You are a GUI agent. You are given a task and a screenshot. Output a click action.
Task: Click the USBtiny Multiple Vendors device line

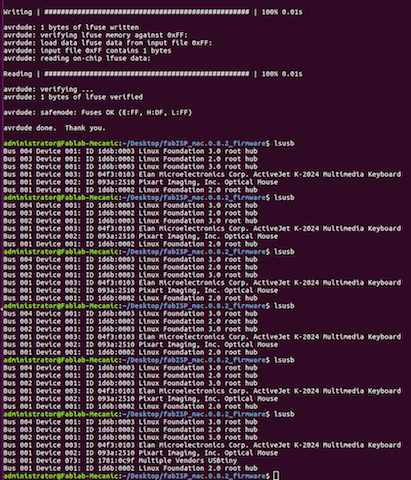pyautogui.click(x=120, y=460)
